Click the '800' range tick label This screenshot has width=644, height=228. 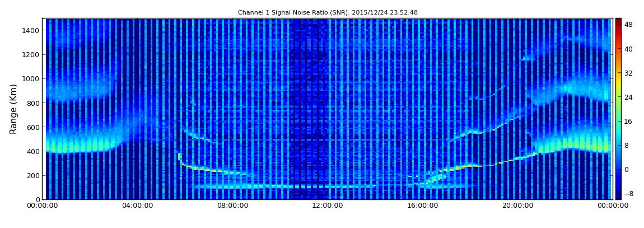pos(33,103)
